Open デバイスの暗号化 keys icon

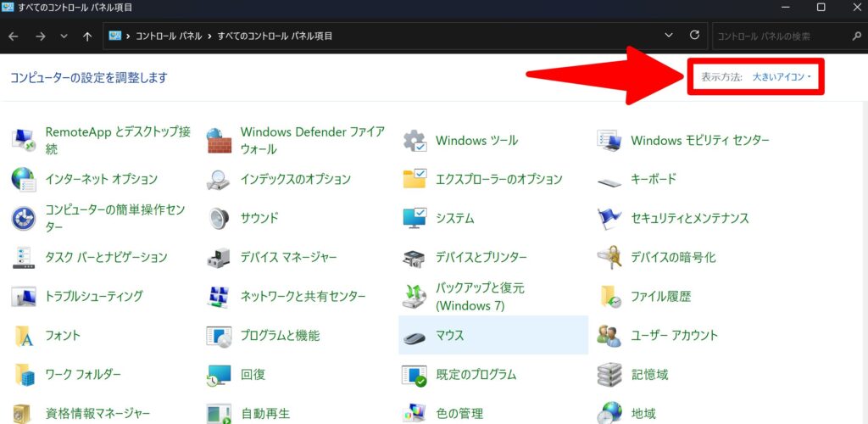click(x=609, y=258)
